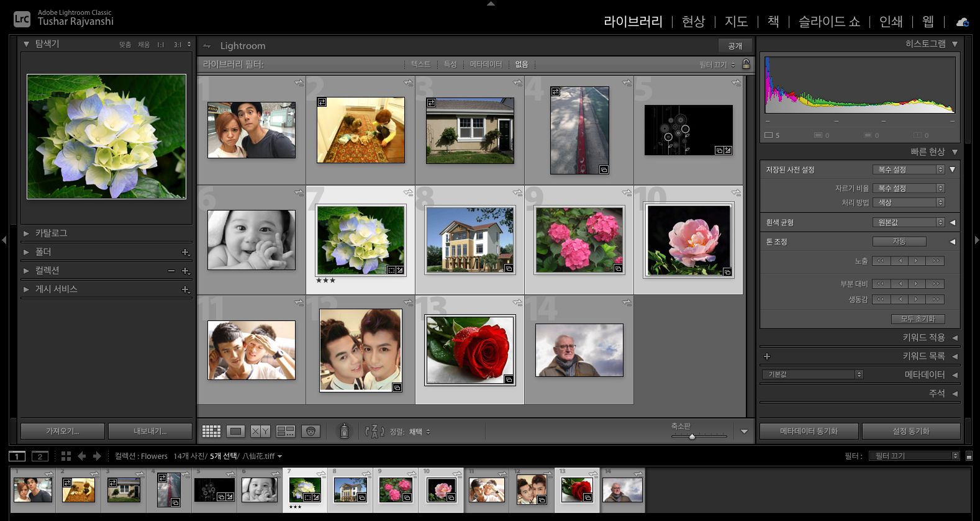The height and width of the screenshot is (521, 980).
Task: Click the 내보내기... button
Action: [x=150, y=431]
